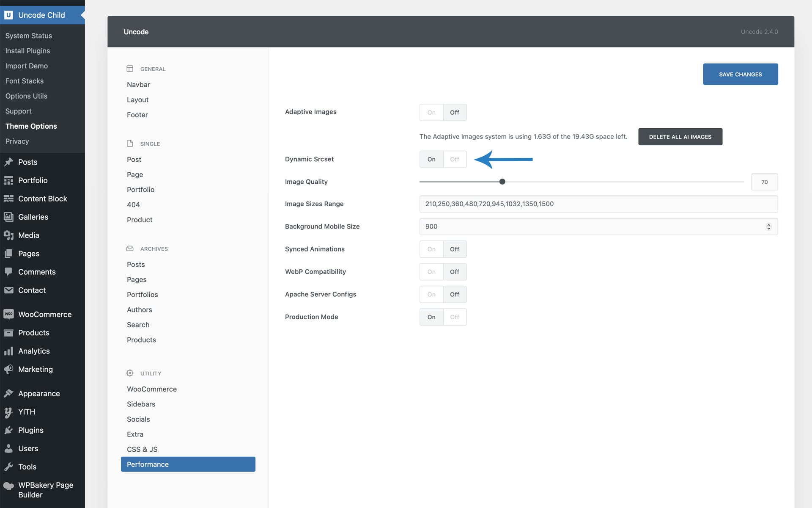Click the Content Block icon
Image resolution: width=812 pixels, height=508 pixels.
click(x=8, y=199)
